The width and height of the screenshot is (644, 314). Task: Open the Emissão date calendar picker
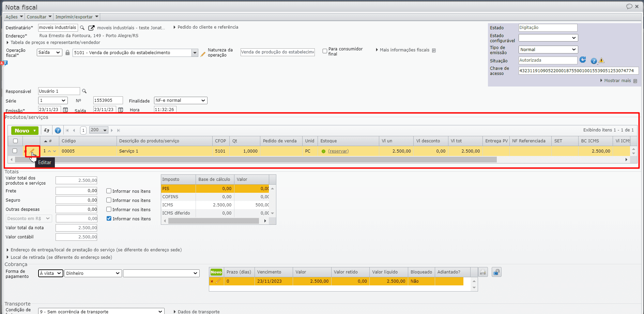[x=65, y=110]
